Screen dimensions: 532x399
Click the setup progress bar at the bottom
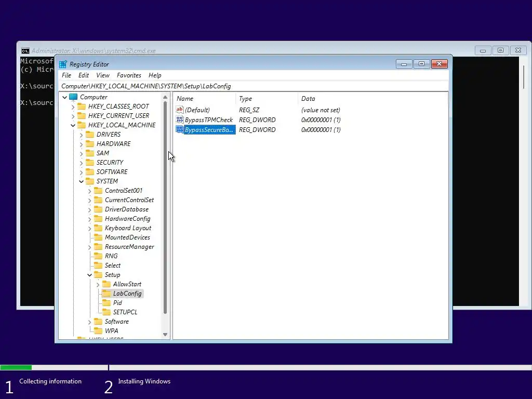tap(266, 367)
